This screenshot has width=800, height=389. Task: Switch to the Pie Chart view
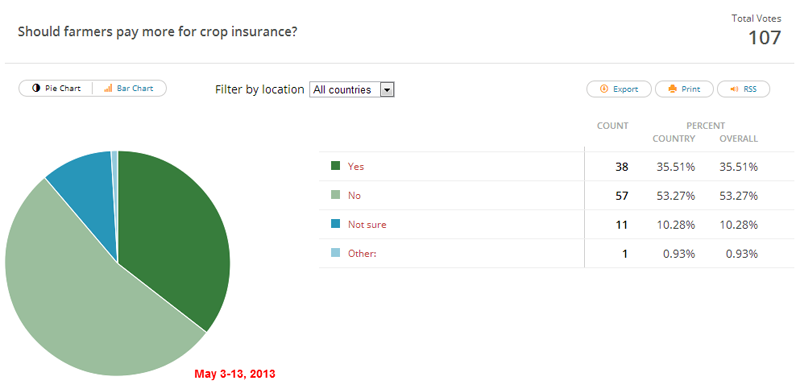tap(56, 88)
